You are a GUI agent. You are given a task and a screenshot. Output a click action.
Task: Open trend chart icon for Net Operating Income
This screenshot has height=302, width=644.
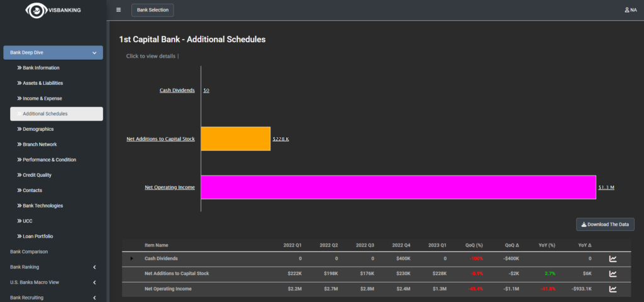[x=613, y=289]
